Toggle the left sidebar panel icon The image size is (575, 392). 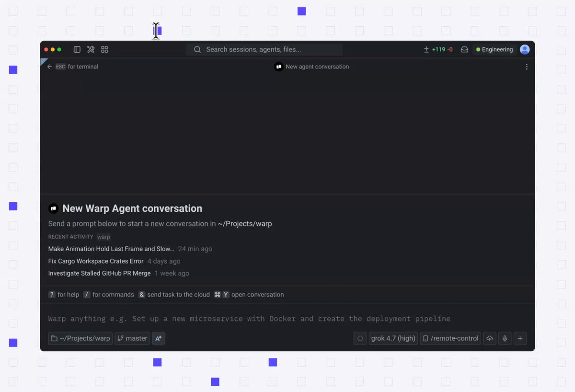pos(77,49)
